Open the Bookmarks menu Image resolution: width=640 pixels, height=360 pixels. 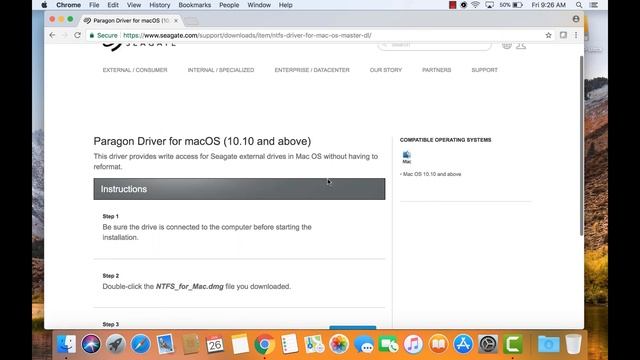(x=195, y=5)
